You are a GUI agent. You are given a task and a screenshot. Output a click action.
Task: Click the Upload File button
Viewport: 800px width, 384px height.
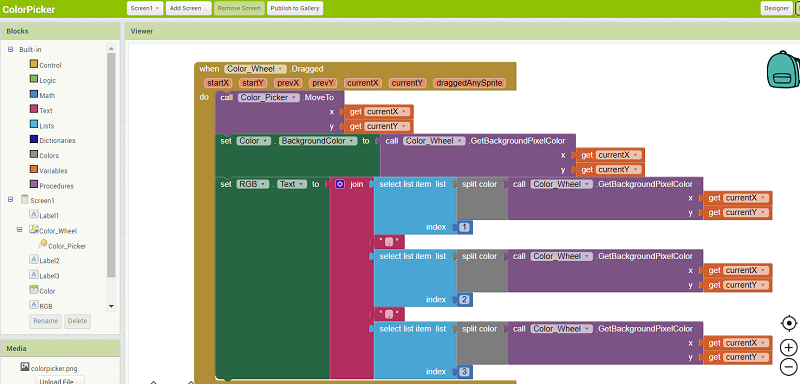coord(60,380)
